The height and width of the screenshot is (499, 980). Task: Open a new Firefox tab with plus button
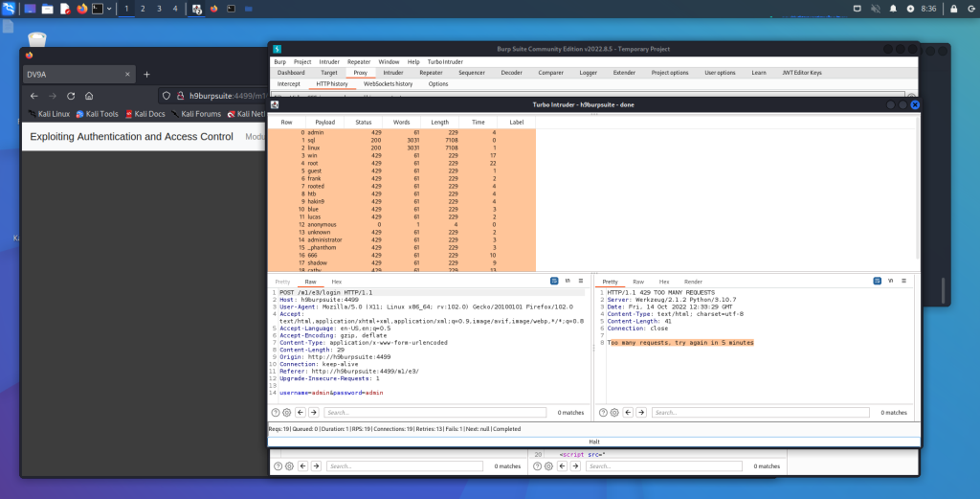point(146,74)
